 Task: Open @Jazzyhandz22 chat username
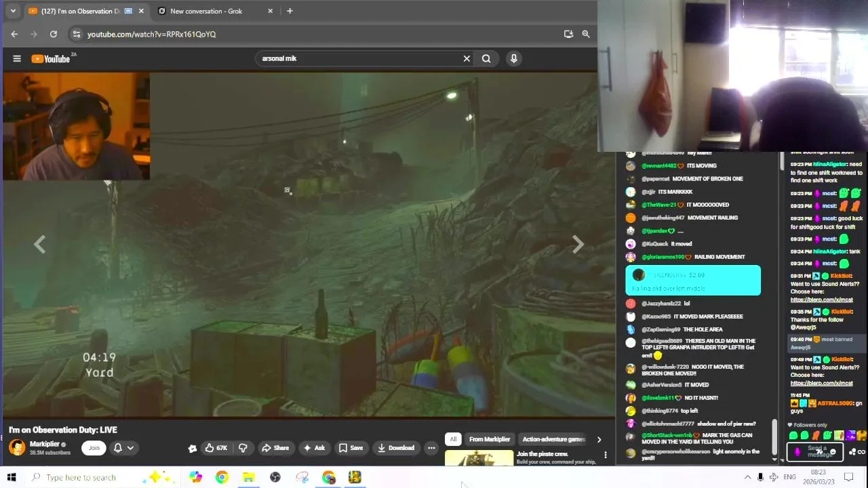point(660,304)
